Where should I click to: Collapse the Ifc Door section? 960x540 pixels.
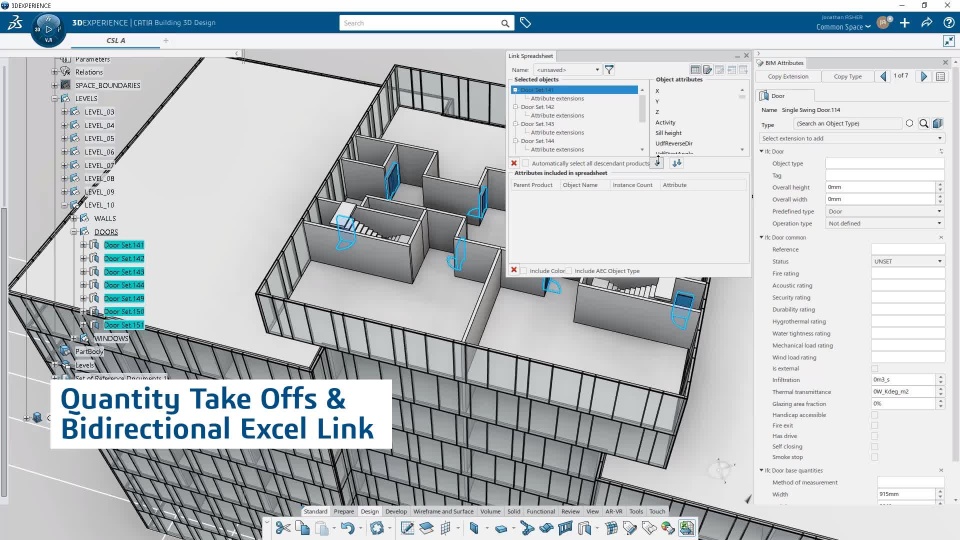(762, 151)
